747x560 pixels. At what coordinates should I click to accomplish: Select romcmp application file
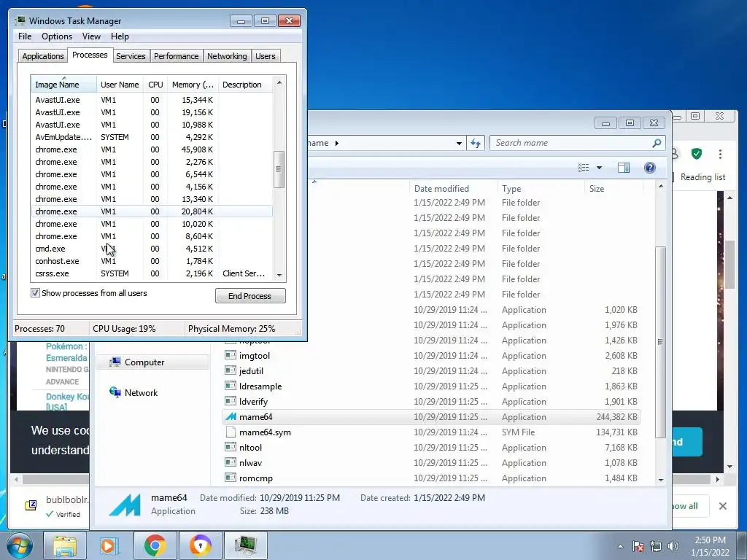(431, 478)
